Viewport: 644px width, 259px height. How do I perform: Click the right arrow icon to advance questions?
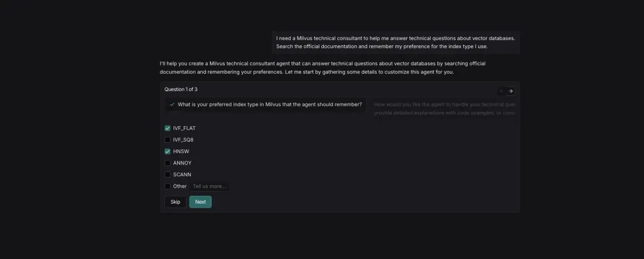coord(511,91)
